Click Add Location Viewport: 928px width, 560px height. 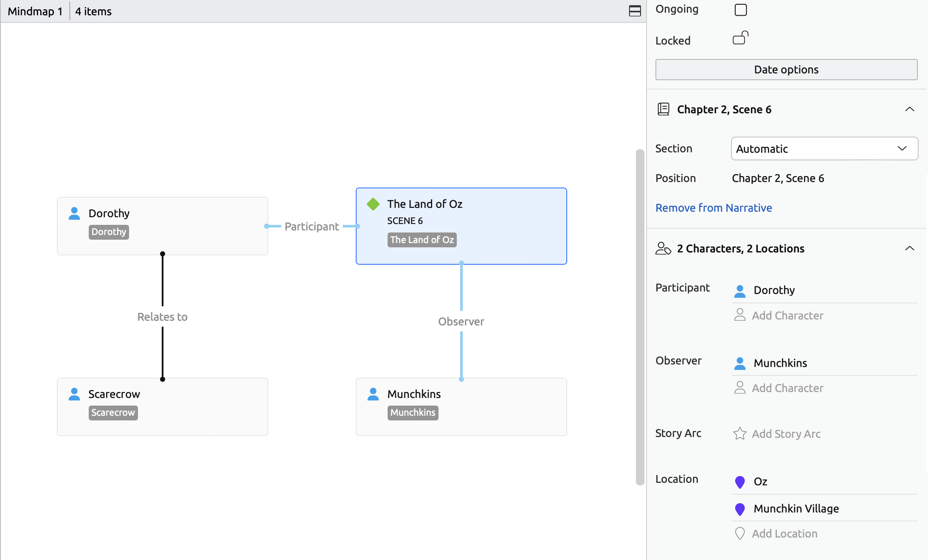[x=785, y=534]
